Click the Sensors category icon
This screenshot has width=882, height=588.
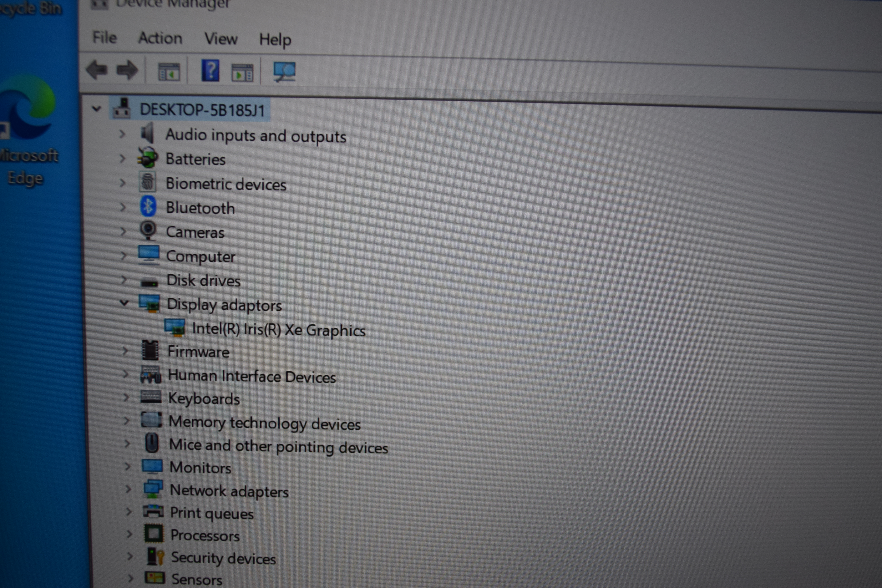(155, 578)
